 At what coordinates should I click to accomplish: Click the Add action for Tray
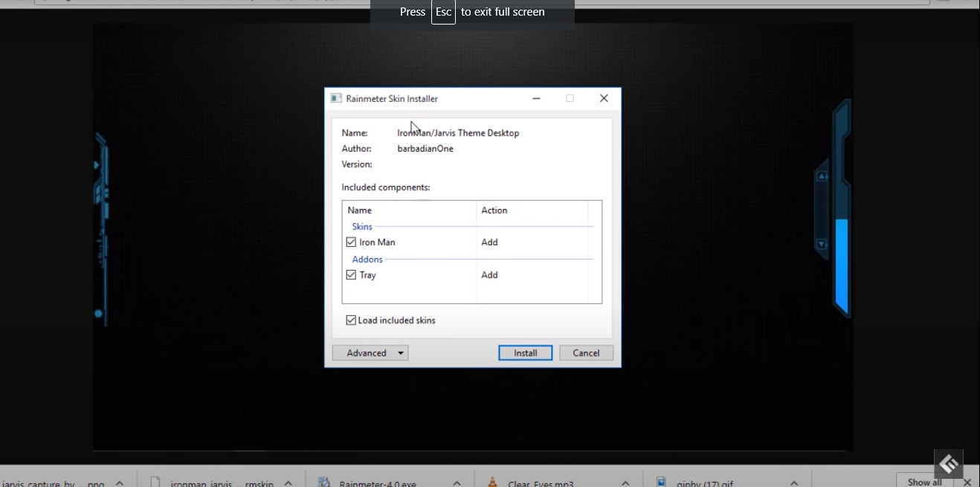pos(489,275)
